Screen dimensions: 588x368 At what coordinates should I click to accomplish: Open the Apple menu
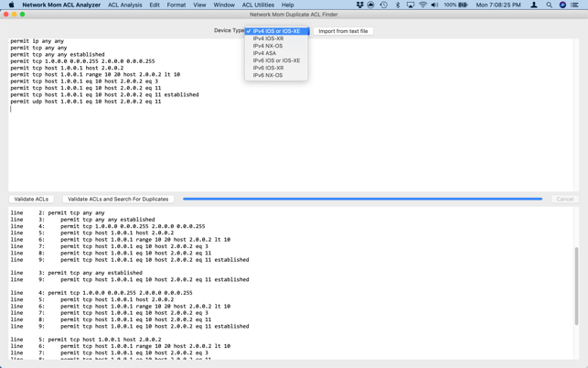coord(11,5)
